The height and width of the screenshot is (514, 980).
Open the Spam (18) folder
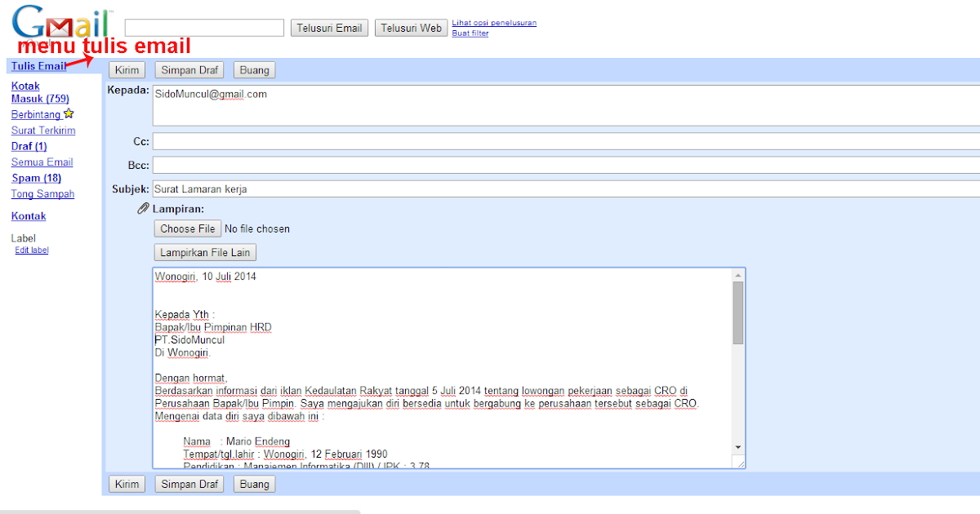click(36, 178)
